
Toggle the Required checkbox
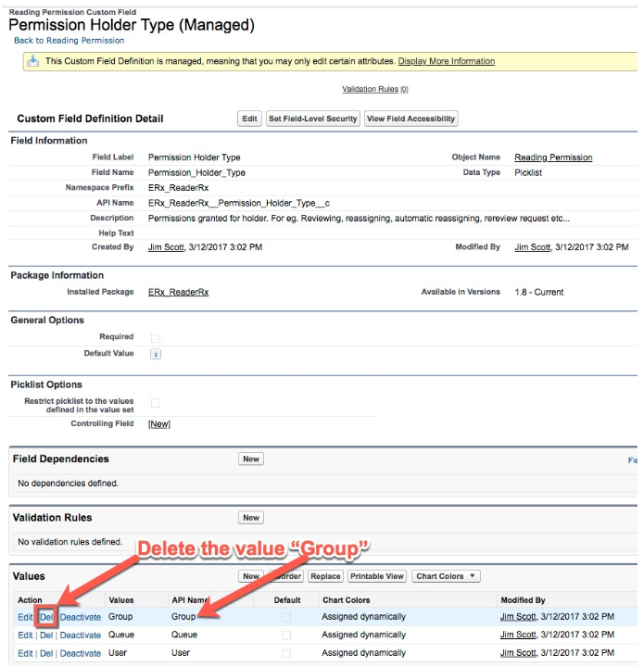coord(156,337)
